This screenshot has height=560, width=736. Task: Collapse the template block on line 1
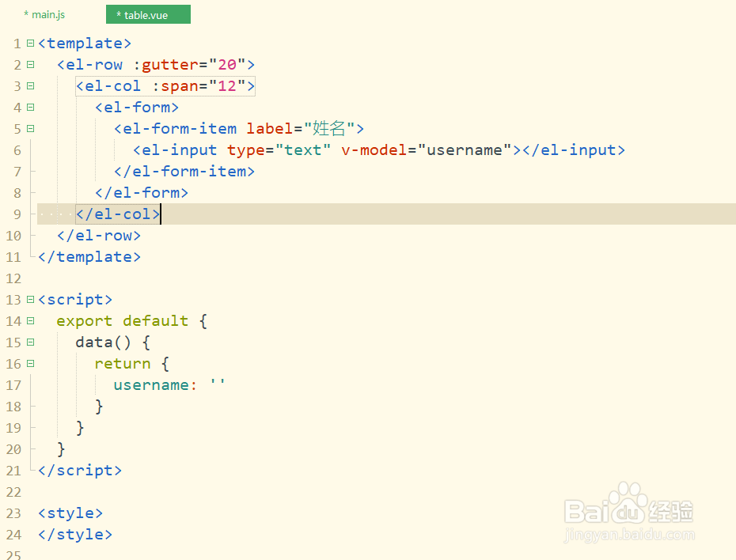(x=31, y=44)
